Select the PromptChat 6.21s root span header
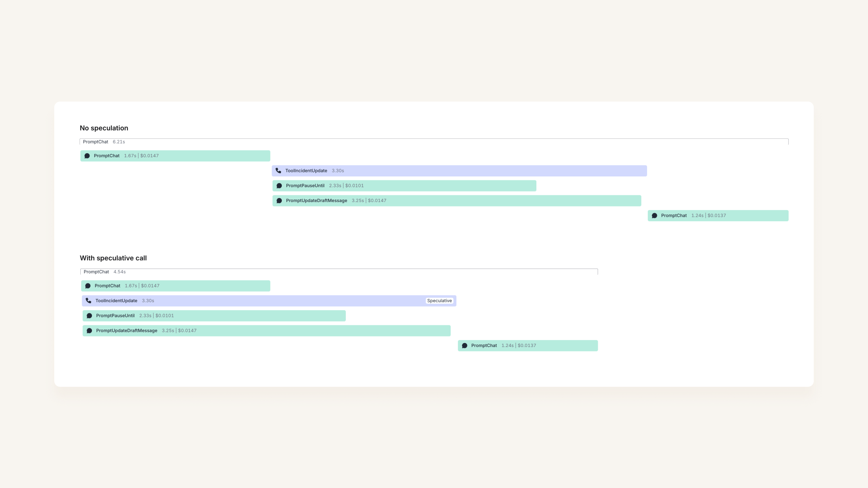Screen dimensions: 868x488 click(x=434, y=142)
